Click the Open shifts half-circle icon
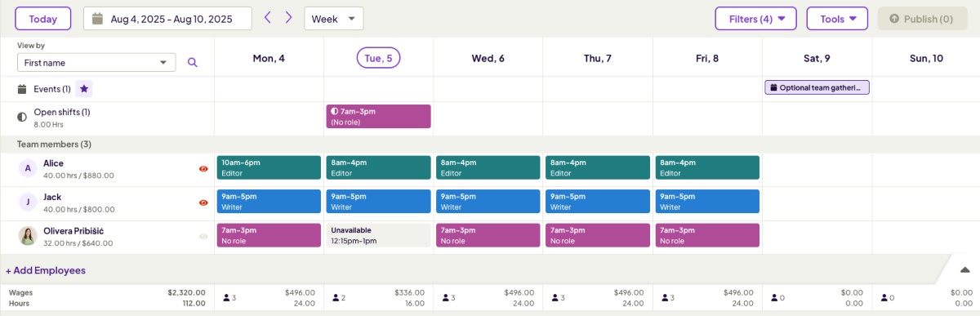This screenshot has height=316, width=980. 22,118
